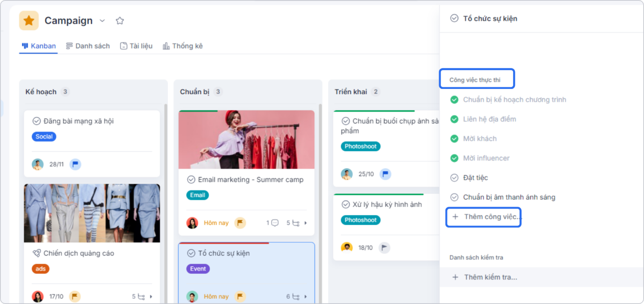Open the fashion runway image thumbnail
The image size is (644, 304).
coord(92,213)
